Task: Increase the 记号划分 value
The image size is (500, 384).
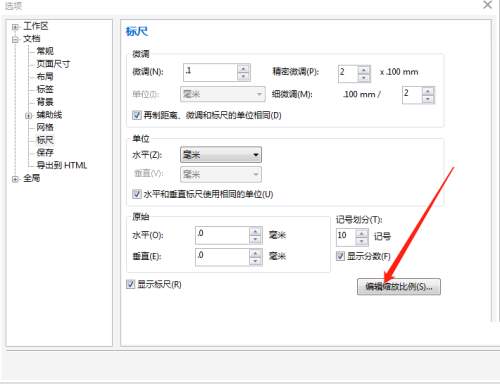Action: (x=362, y=234)
